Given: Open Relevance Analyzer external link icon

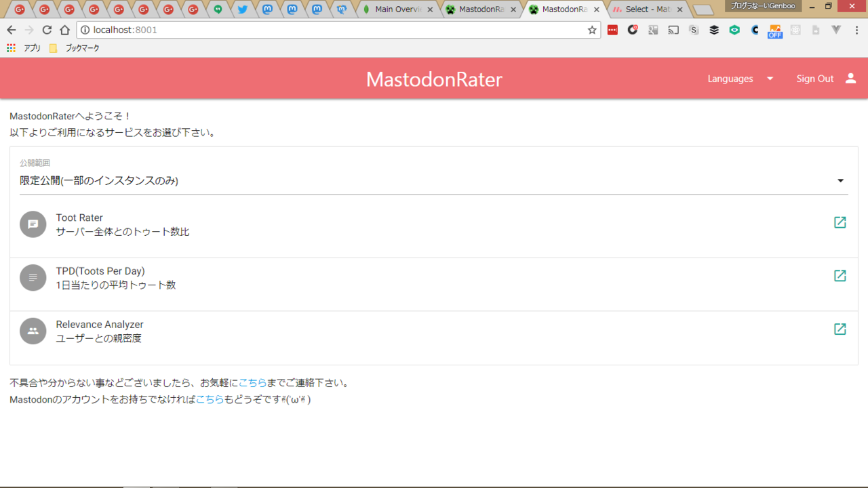Looking at the screenshot, I should click(x=840, y=329).
